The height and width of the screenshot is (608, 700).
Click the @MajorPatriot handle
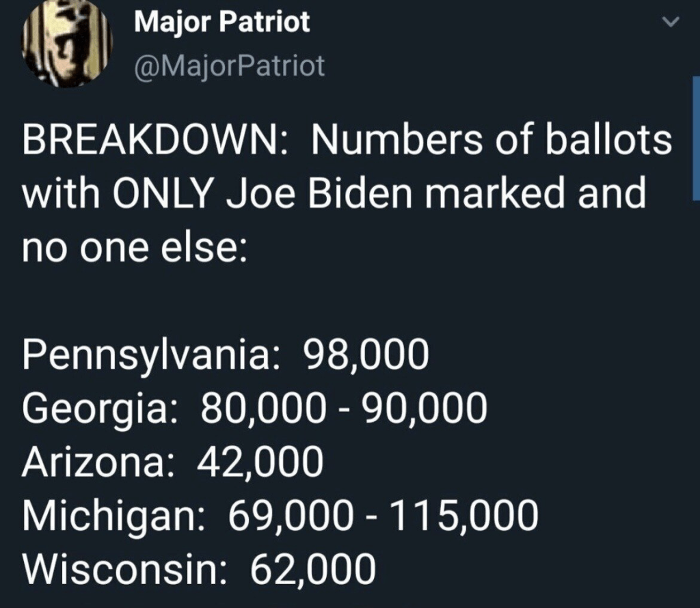pyautogui.click(x=230, y=66)
